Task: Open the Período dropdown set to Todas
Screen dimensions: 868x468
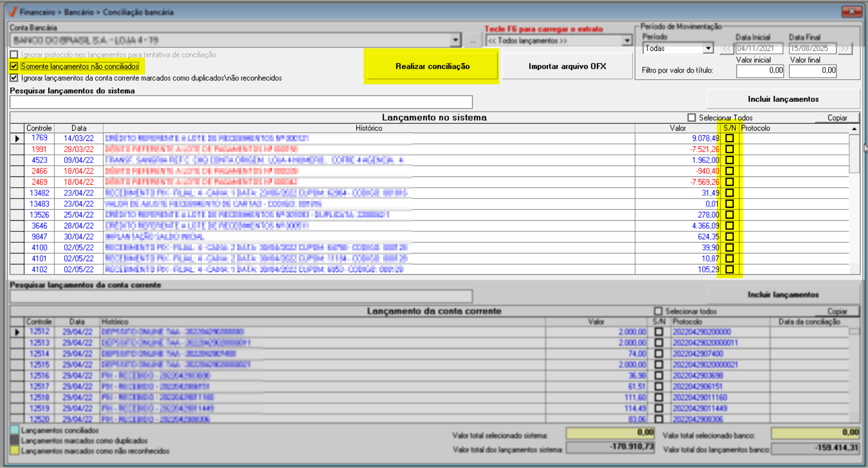Action: (x=708, y=48)
